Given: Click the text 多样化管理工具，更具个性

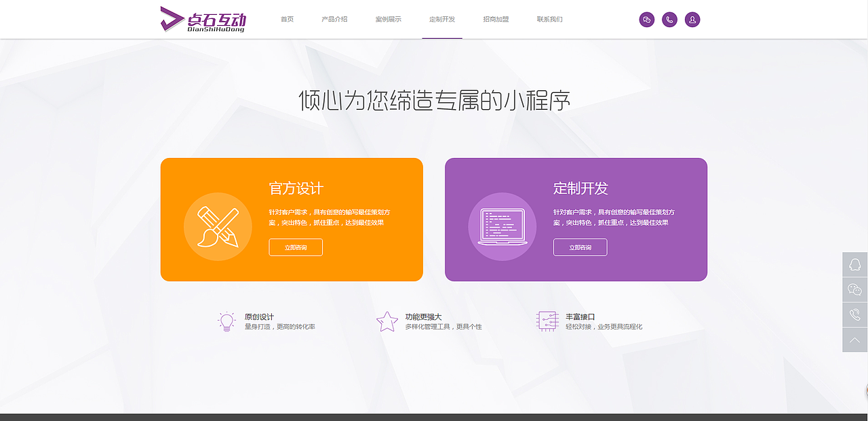Looking at the screenshot, I should (443, 327).
